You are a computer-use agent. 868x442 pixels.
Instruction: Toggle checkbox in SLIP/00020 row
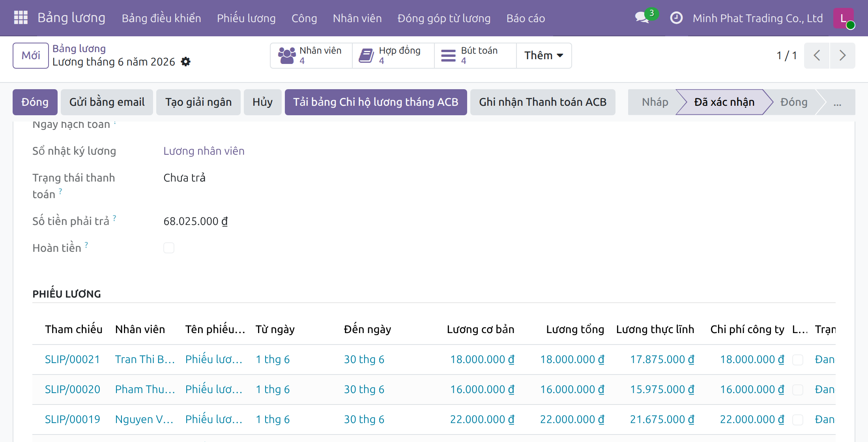(x=798, y=390)
